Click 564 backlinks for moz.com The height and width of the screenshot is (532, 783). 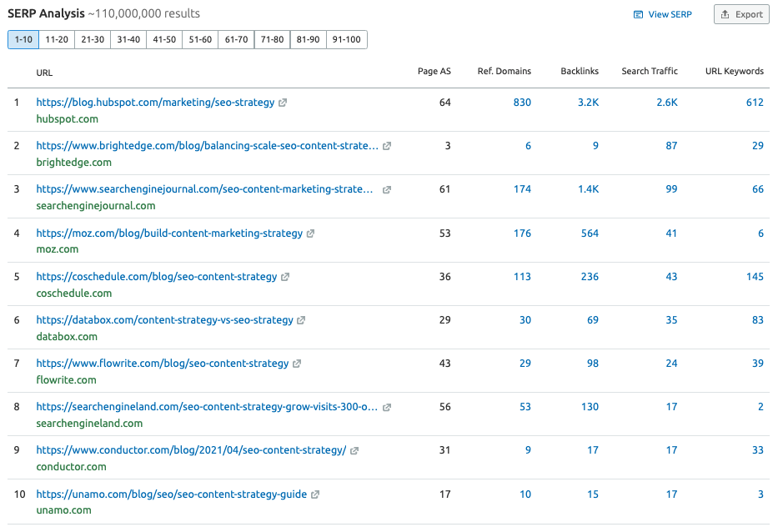pyautogui.click(x=590, y=233)
